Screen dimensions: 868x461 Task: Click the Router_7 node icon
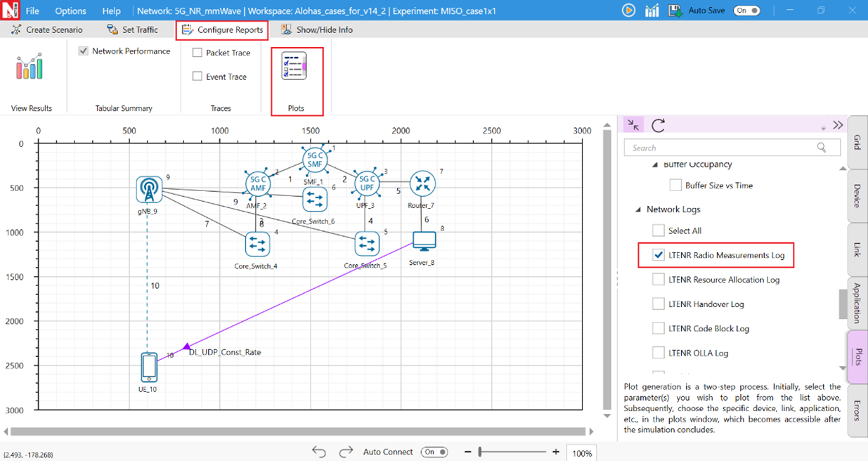click(422, 183)
